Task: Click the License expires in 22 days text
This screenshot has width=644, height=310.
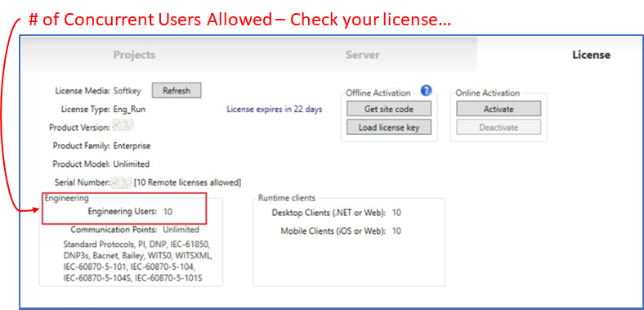Action: (275, 110)
